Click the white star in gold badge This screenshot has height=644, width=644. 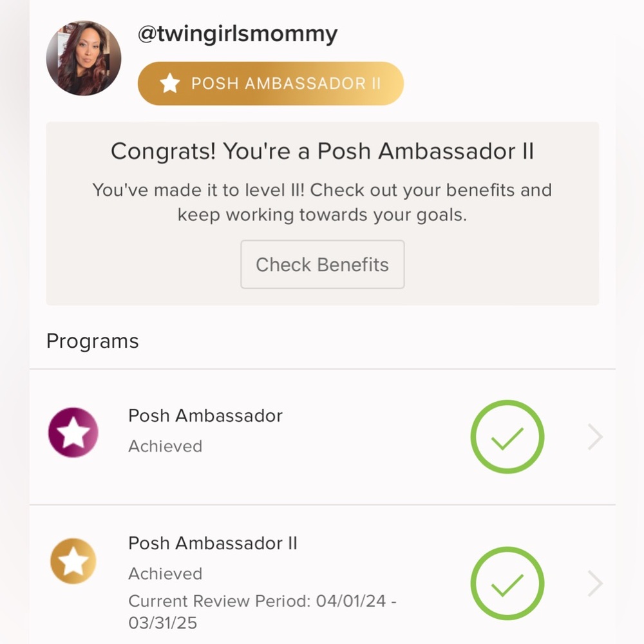[169, 83]
